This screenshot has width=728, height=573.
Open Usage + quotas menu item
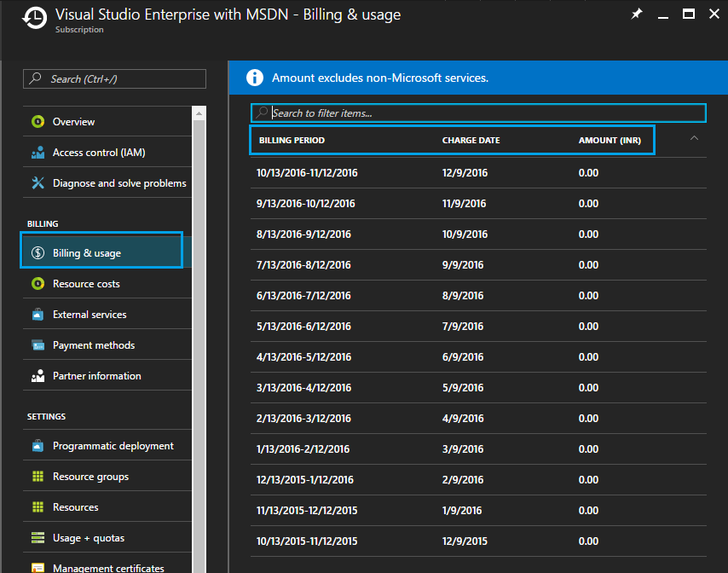pyautogui.click(x=88, y=538)
